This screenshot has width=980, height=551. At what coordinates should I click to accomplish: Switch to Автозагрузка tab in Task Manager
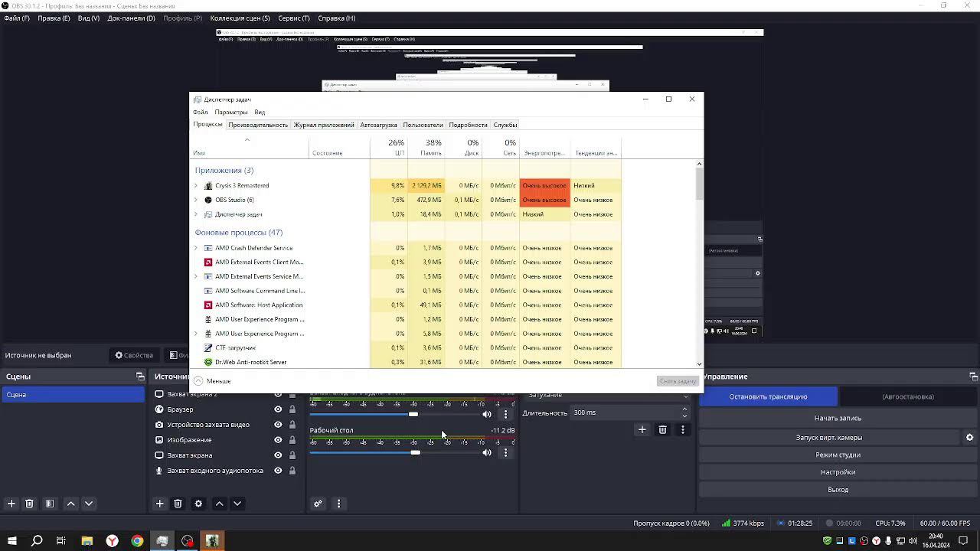coord(378,125)
